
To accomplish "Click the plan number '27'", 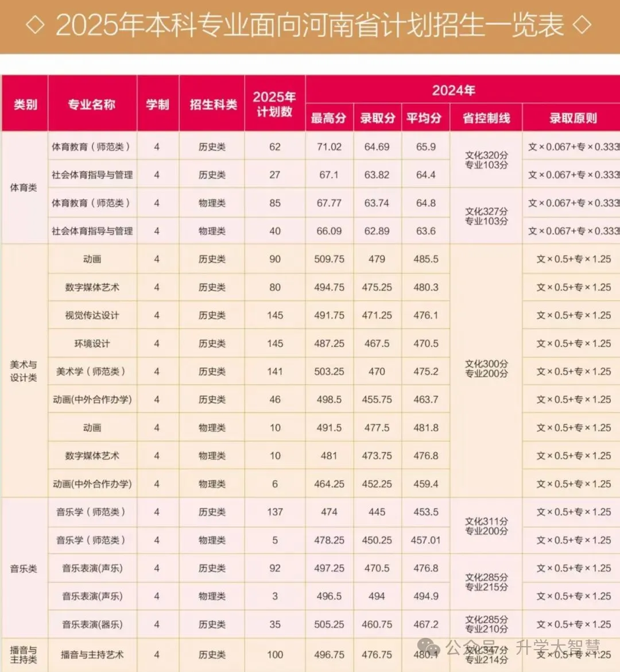I will pyautogui.click(x=274, y=175).
